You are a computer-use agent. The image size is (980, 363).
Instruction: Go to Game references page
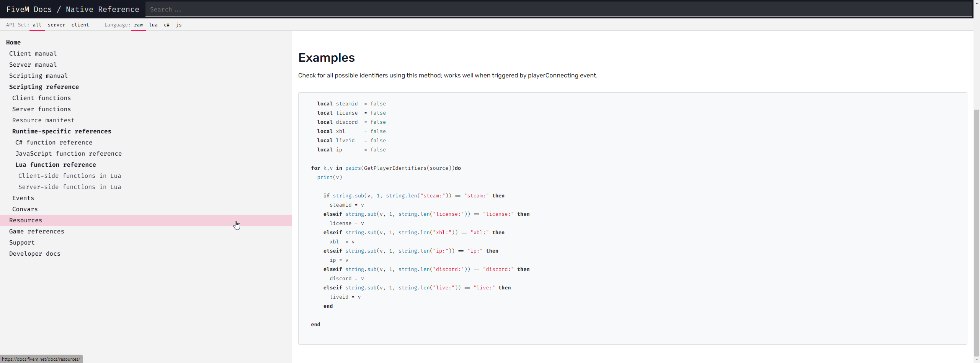(x=37, y=232)
